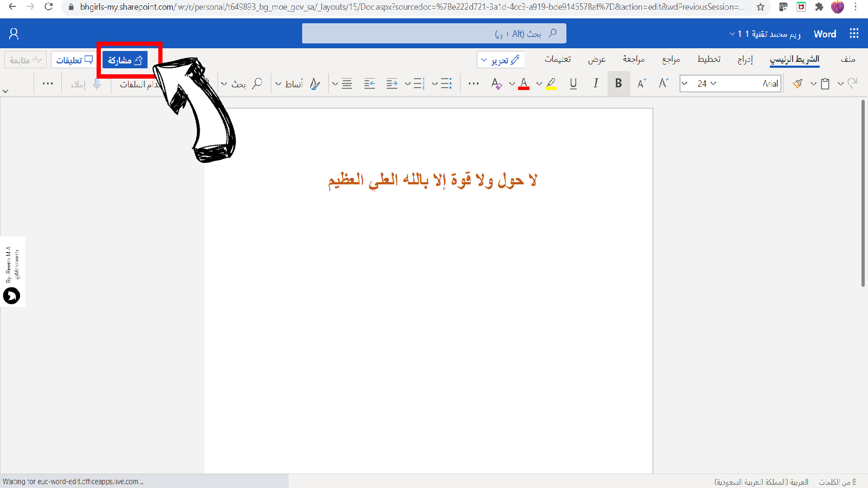The image size is (868, 488).
Task: Click the Paste clipboard icon
Action: pos(825,84)
